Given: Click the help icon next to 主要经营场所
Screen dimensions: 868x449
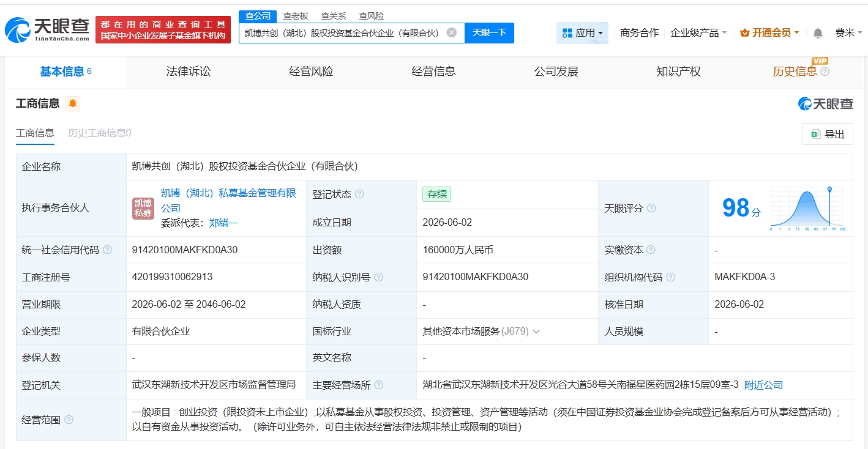Looking at the screenshot, I should point(379,385).
